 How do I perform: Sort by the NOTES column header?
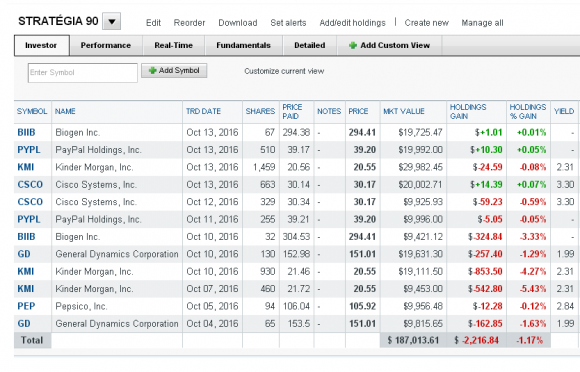tap(329, 111)
